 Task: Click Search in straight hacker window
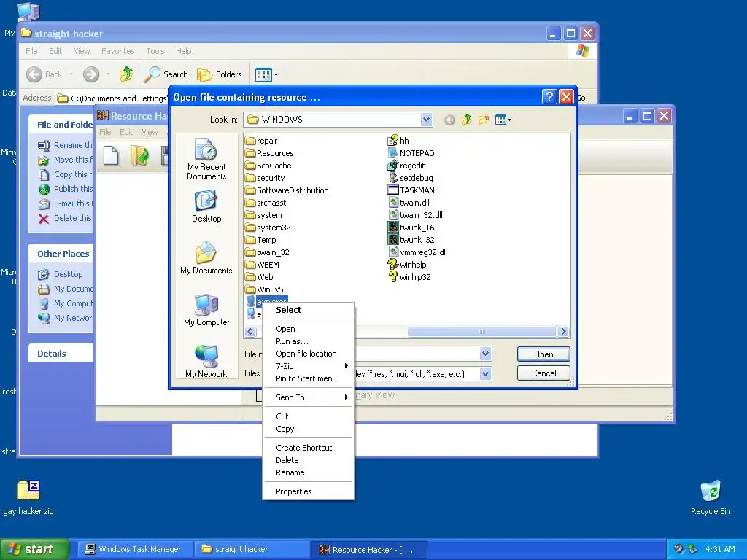[166, 74]
